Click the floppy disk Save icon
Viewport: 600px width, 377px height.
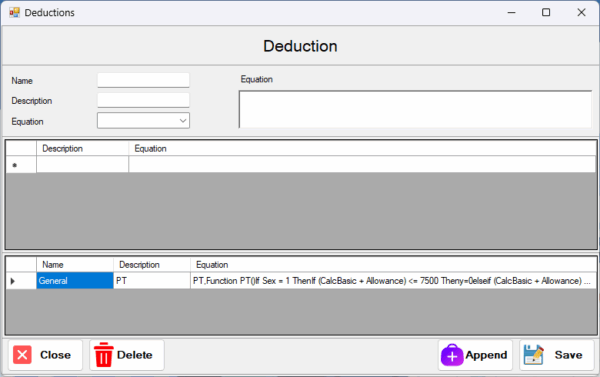533,355
